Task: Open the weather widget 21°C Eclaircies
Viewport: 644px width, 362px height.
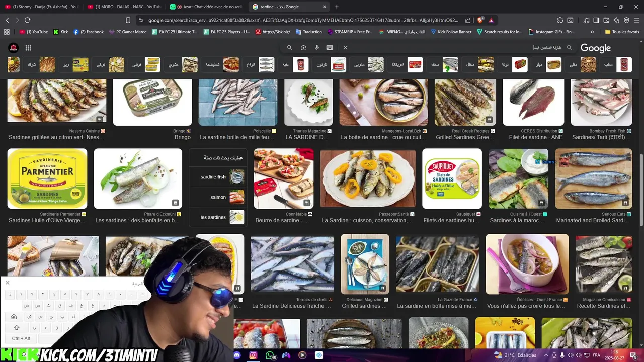Action: [515, 355]
